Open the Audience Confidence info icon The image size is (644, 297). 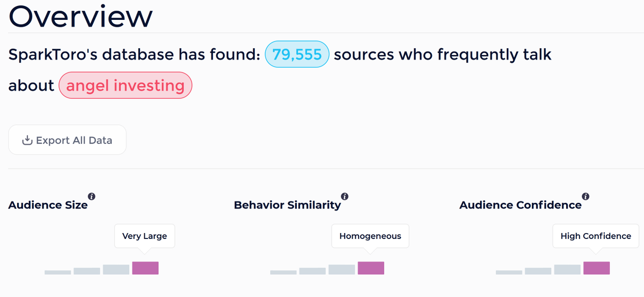click(586, 197)
